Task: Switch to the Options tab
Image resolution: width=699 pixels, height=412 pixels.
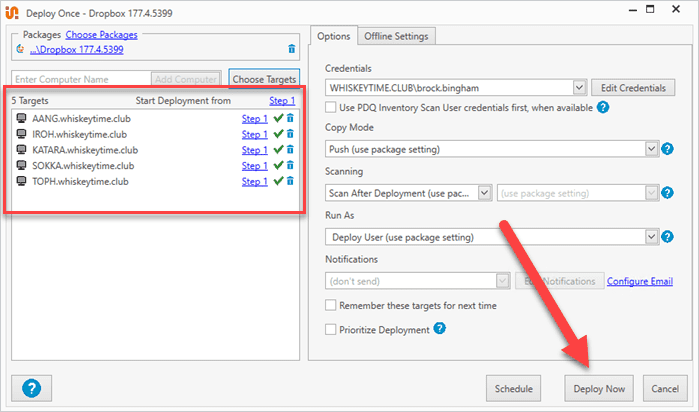Action: pyautogui.click(x=333, y=36)
